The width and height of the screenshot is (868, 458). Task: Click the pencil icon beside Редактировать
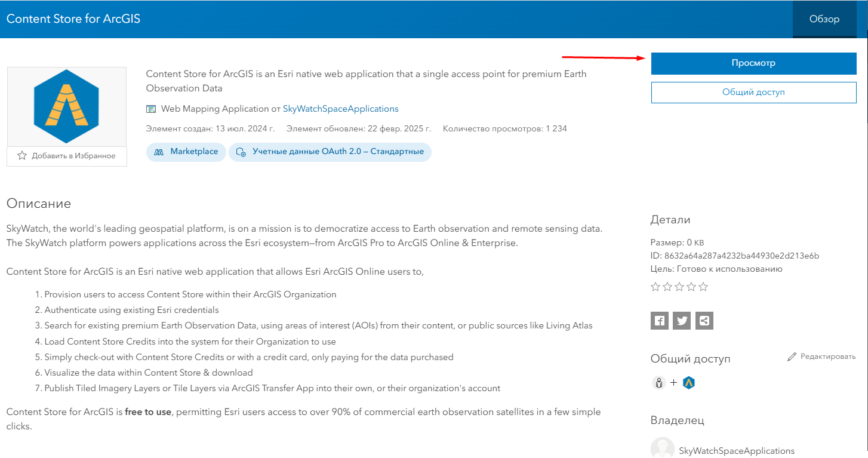792,356
